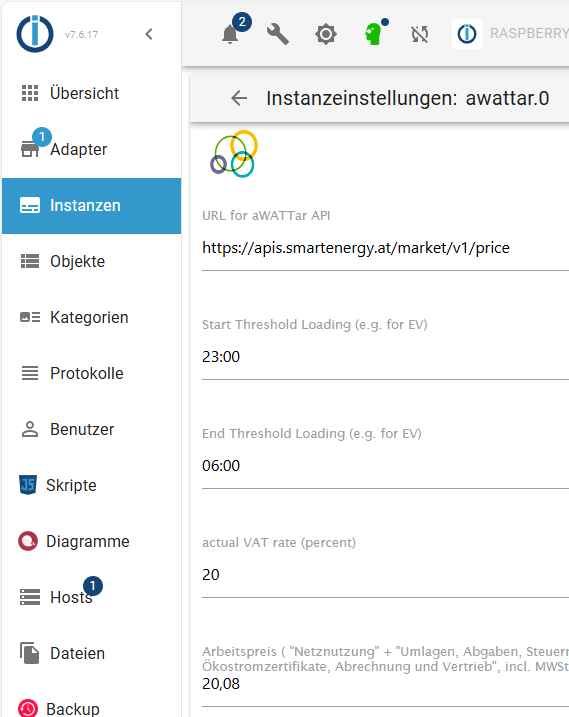Focus actual VAT rate field
Screen dimensions: 569x717
pos(385,575)
